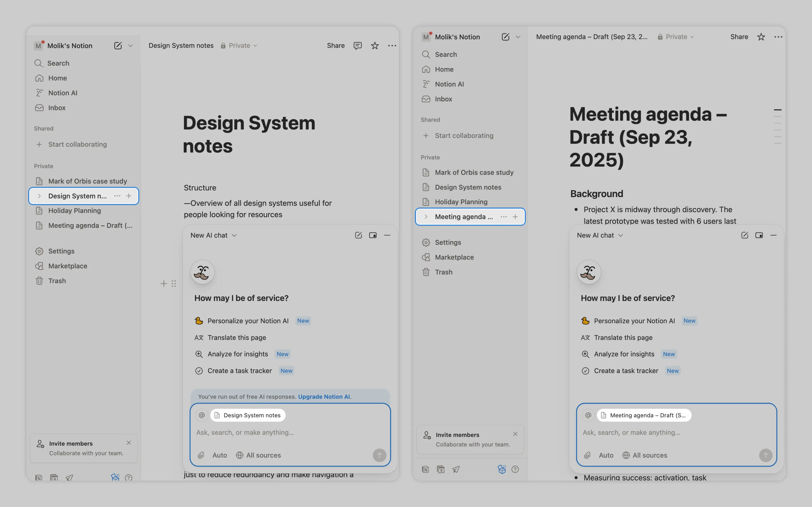Screen dimensions: 812x507
Task: Click the help question mark icon in the Meeting agenda window sidebar
Action: pyautogui.click(x=515, y=469)
